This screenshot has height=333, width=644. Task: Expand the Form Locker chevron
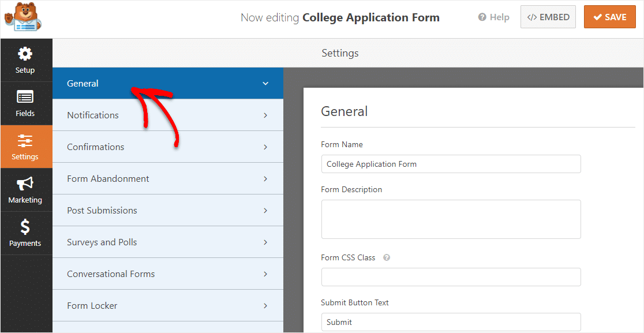[265, 306]
